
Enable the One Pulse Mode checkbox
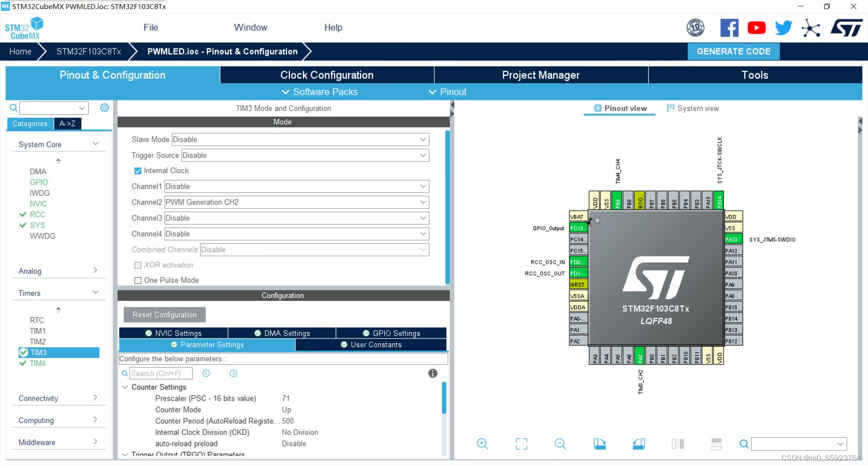138,281
